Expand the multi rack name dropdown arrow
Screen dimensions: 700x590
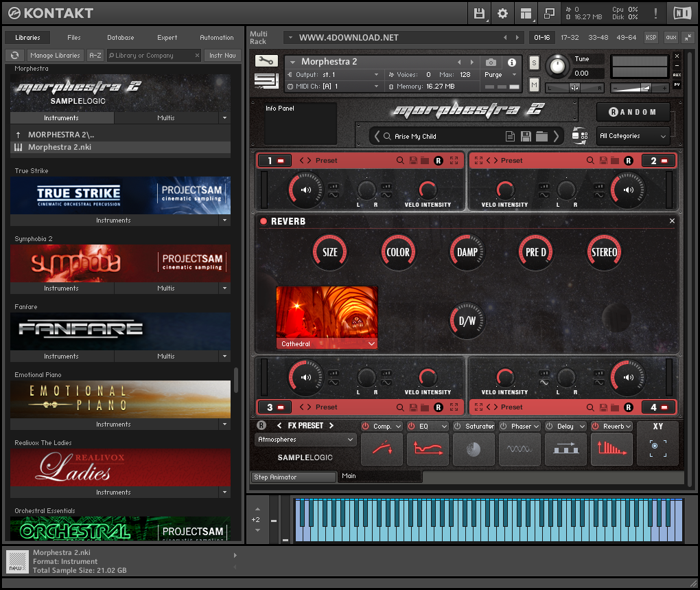coord(290,38)
